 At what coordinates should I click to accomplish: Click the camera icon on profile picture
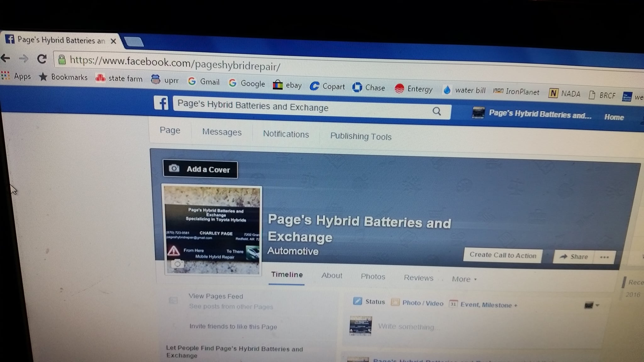[x=177, y=264]
